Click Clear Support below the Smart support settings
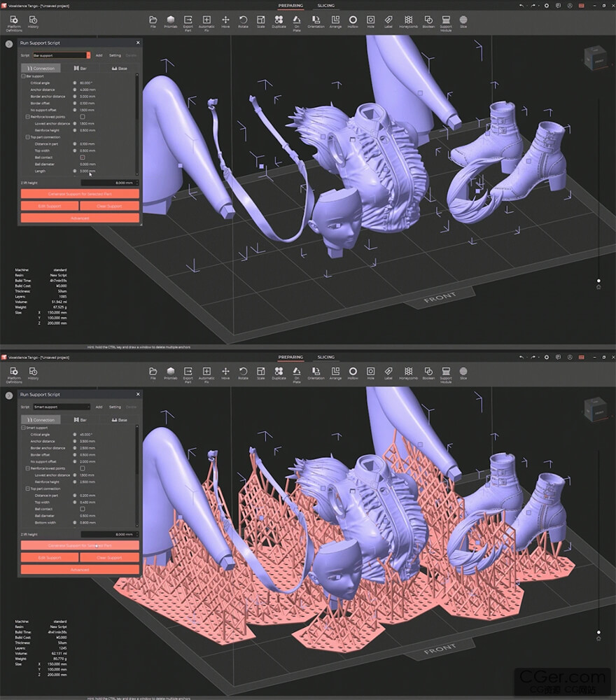Screen dimensions: 616x700 (109, 558)
